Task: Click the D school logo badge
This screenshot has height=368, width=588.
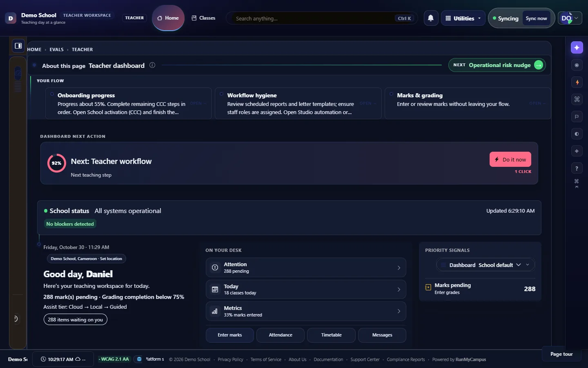Action: pyautogui.click(x=11, y=18)
